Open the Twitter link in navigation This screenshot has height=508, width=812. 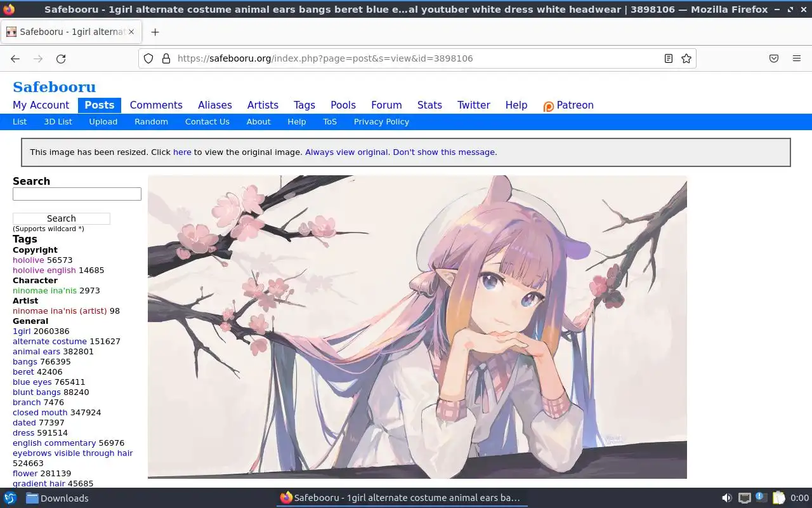474,105
